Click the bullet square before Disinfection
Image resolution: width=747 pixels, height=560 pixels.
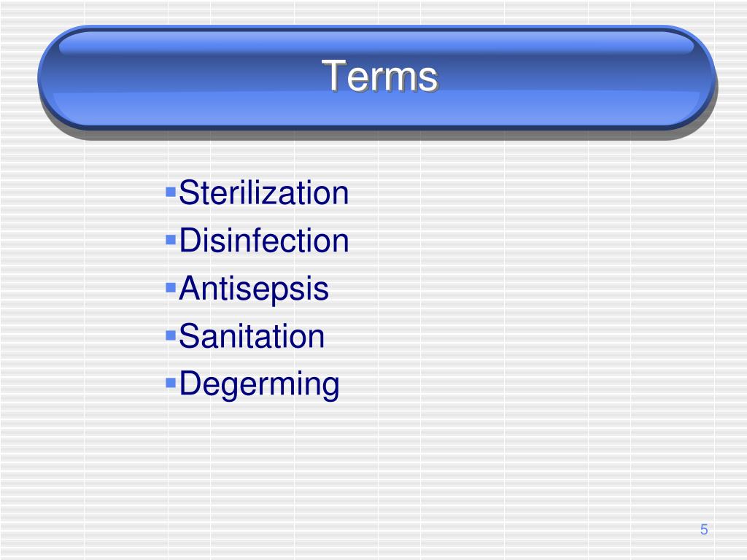point(171,239)
